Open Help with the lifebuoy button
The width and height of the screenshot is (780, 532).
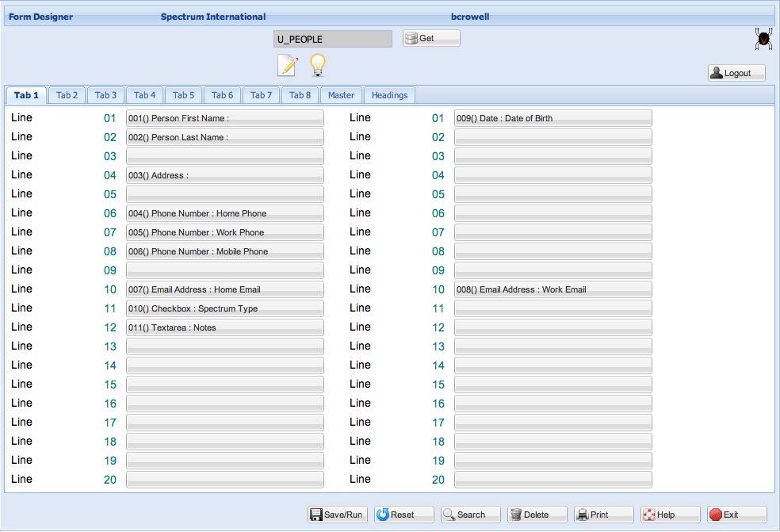click(671, 515)
